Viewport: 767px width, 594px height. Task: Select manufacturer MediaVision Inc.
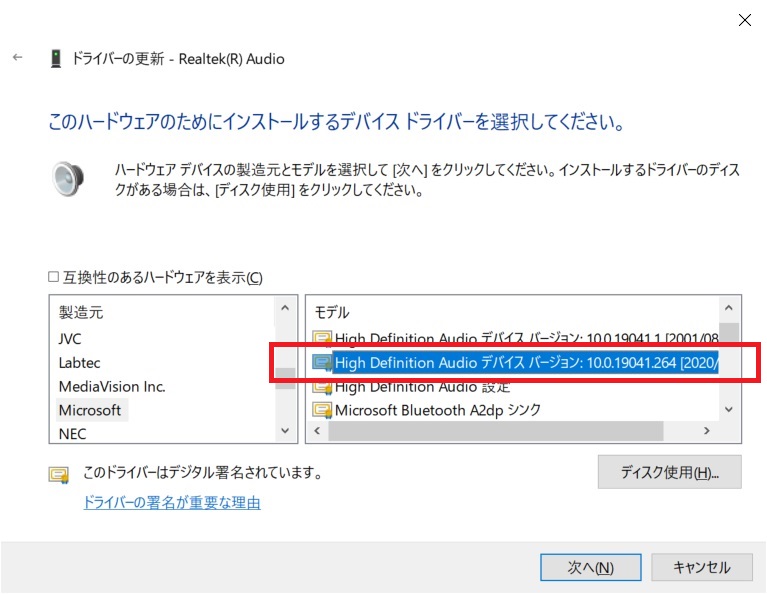click(112, 387)
